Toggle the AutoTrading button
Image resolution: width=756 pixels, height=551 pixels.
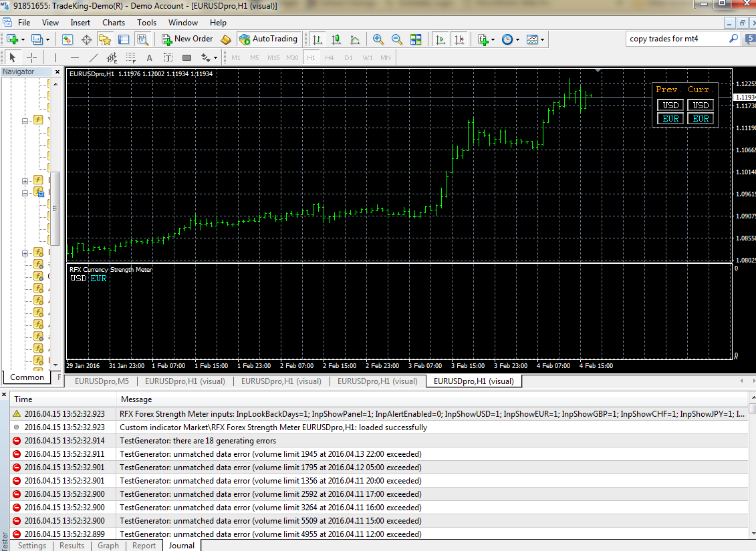coord(268,39)
